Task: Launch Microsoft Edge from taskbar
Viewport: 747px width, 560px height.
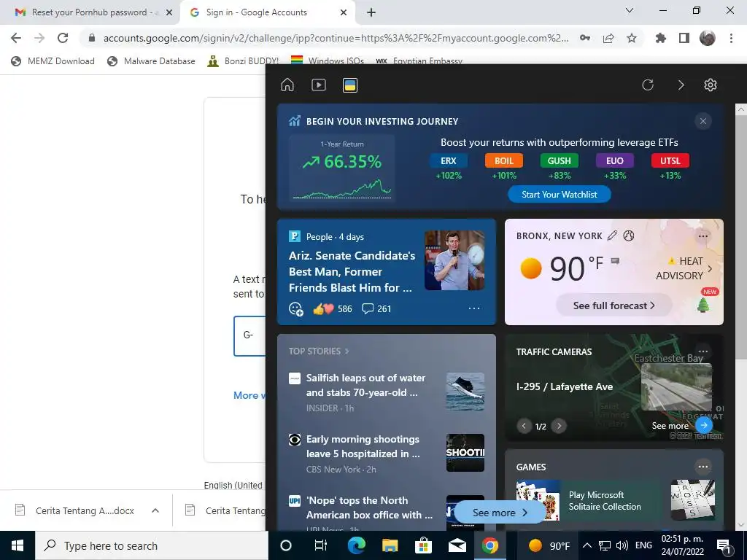Action: tap(356, 545)
